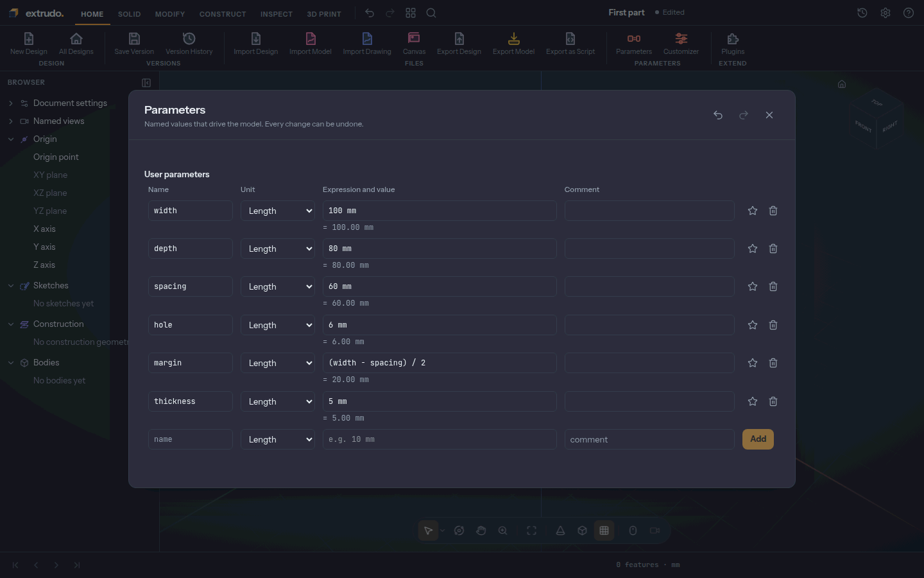Click the new parameter name field

coord(191,439)
